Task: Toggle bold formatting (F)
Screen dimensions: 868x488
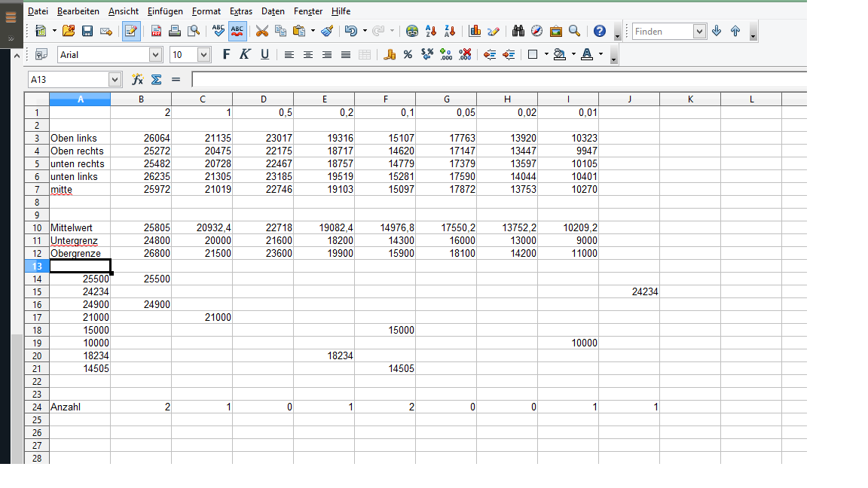Action: click(226, 54)
